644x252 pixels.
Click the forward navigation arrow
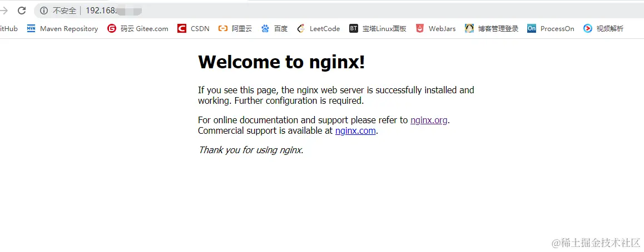pos(4,11)
